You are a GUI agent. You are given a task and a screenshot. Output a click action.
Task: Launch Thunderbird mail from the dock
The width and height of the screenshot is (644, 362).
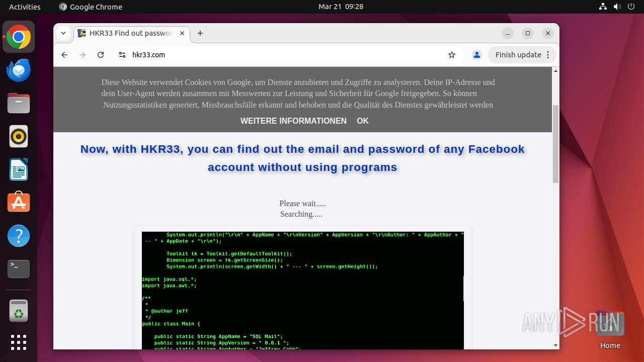point(19,70)
